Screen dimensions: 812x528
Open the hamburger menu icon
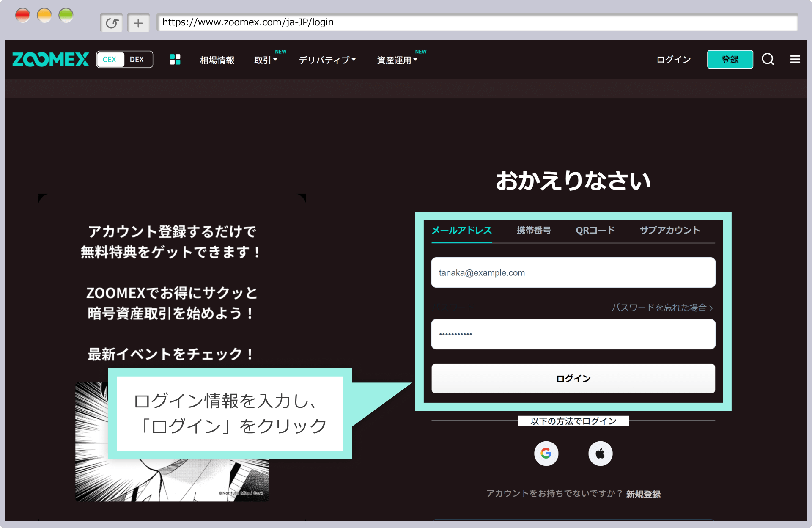[795, 59]
